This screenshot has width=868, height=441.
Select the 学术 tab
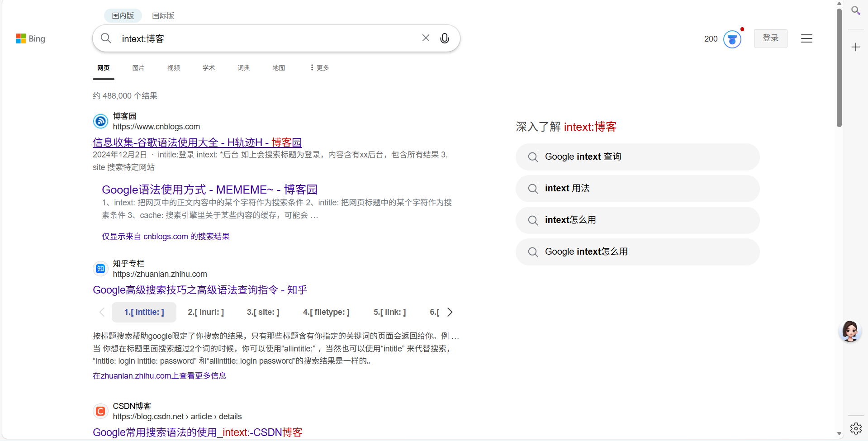[x=209, y=68]
